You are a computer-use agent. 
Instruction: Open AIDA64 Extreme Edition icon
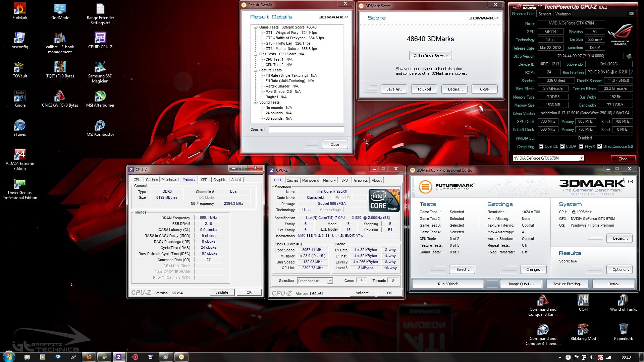(20, 160)
